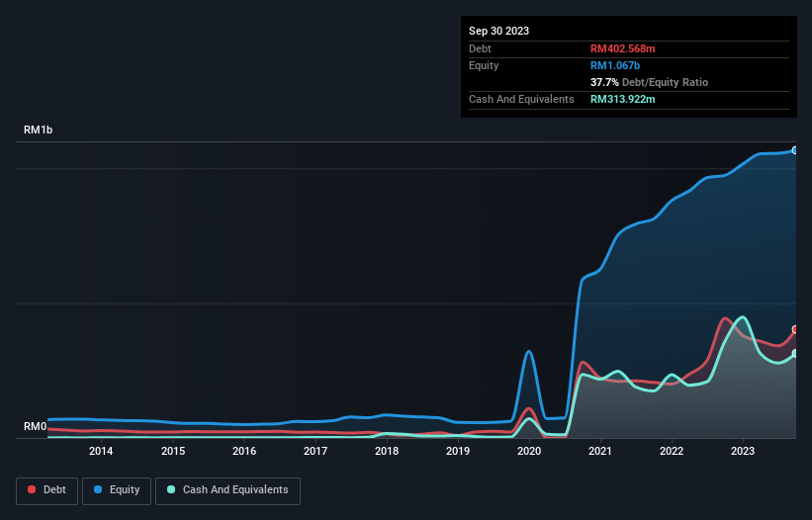Select the 2023 x-axis label
Viewport: 812px width, 520px height.
pyautogui.click(x=743, y=451)
